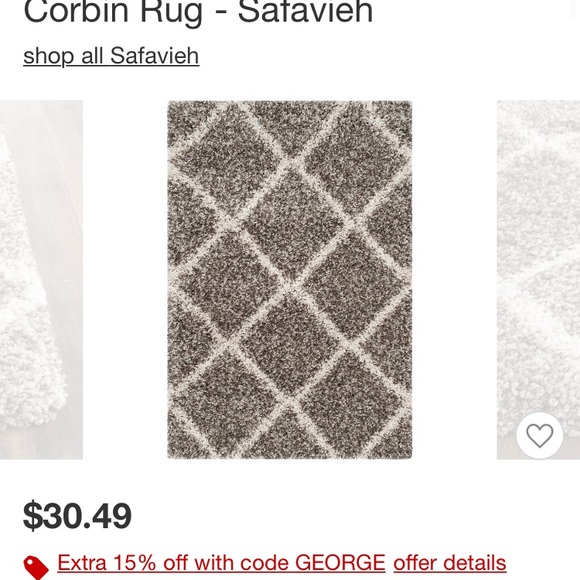The height and width of the screenshot is (580, 580).
Task: Select the center gray diamond rug image
Action: point(290,280)
